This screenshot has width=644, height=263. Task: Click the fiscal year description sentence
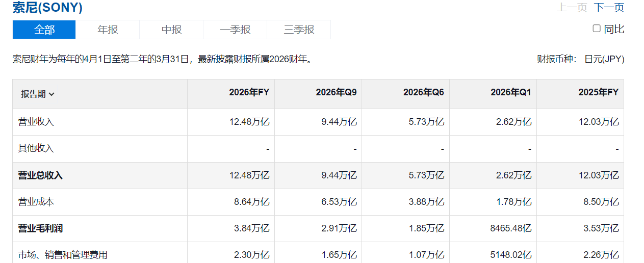(163, 59)
